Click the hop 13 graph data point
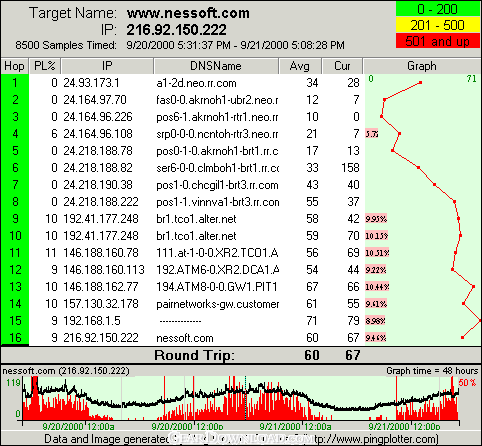The height and width of the screenshot is (446, 482). 474,287
